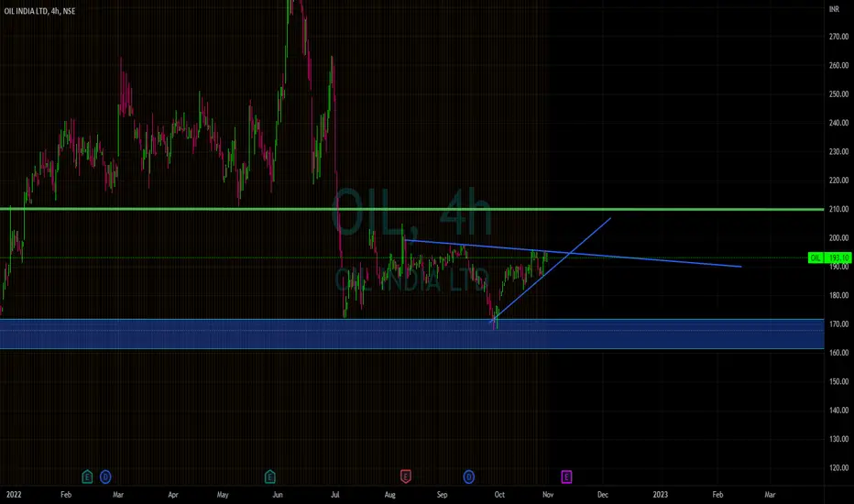The image size is (854, 504).
Task: Click the INR currency label
Action: click(x=835, y=9)
